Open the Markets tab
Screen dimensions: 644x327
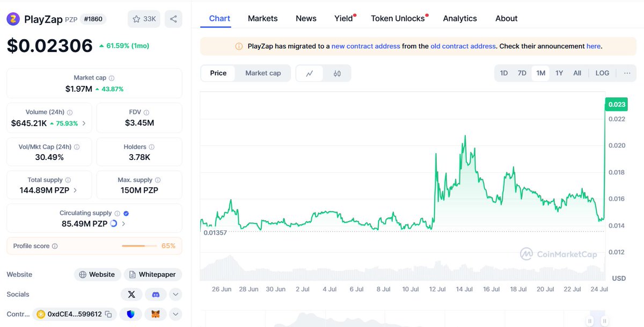263,18
